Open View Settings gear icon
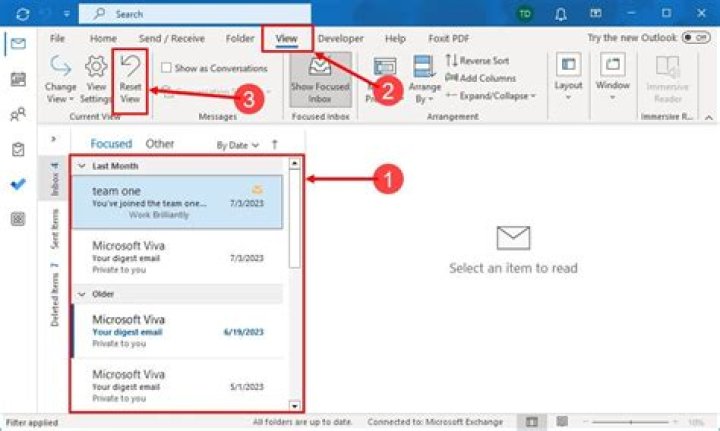Viewport: 720px width, 431px height. point(97,68)
